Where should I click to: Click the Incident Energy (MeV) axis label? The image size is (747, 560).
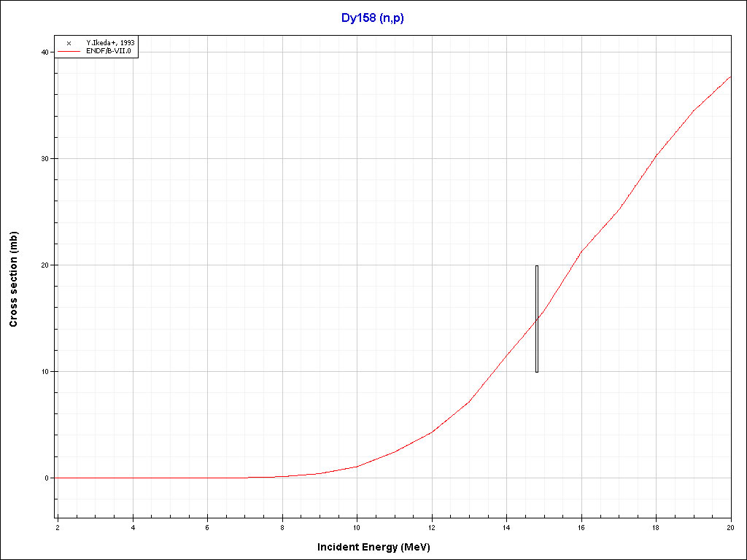tap(379, 547)
